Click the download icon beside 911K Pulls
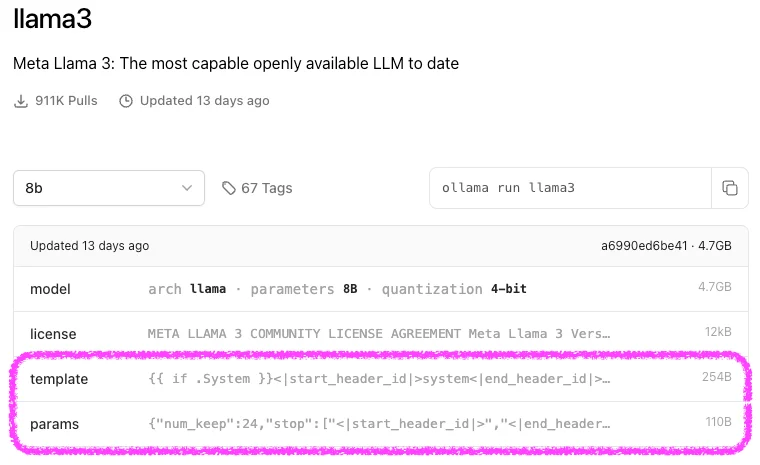Screen dimensions: 760x465 (21, 101)
